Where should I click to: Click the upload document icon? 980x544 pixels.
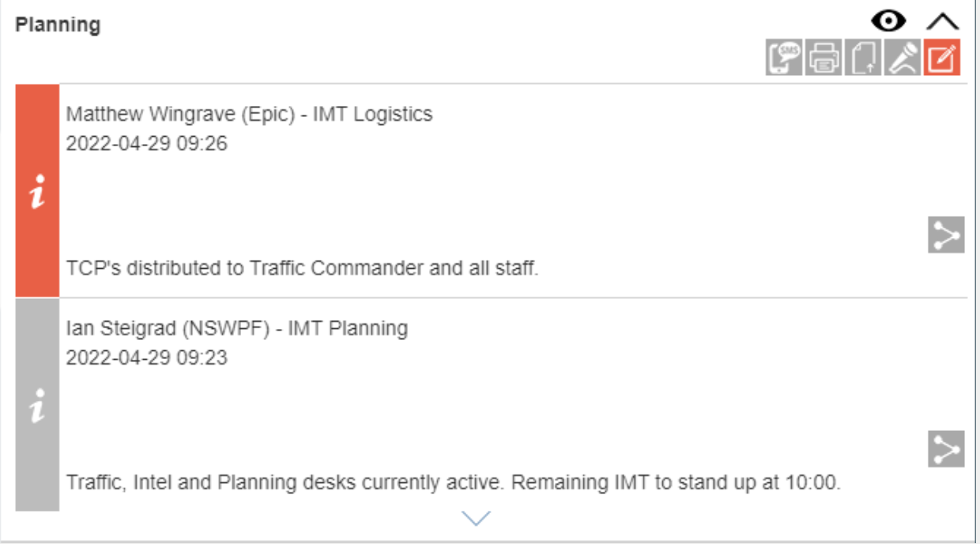pyautogui.click(x=863, y=58)
